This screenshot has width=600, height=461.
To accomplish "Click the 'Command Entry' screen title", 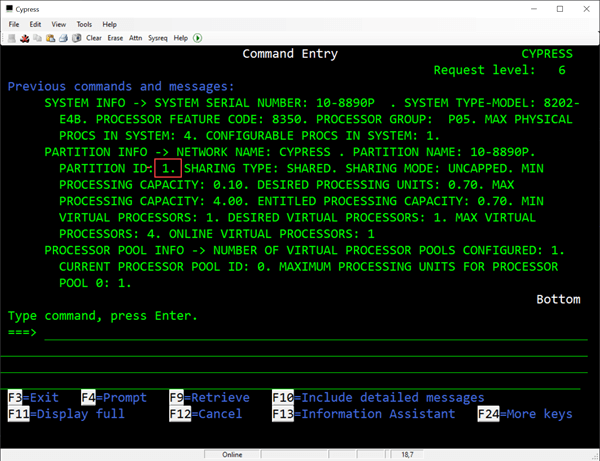I will coord(290,54).
